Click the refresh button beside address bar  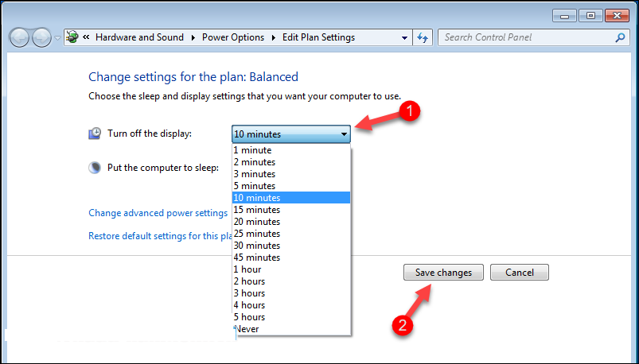tap(423, 37)
